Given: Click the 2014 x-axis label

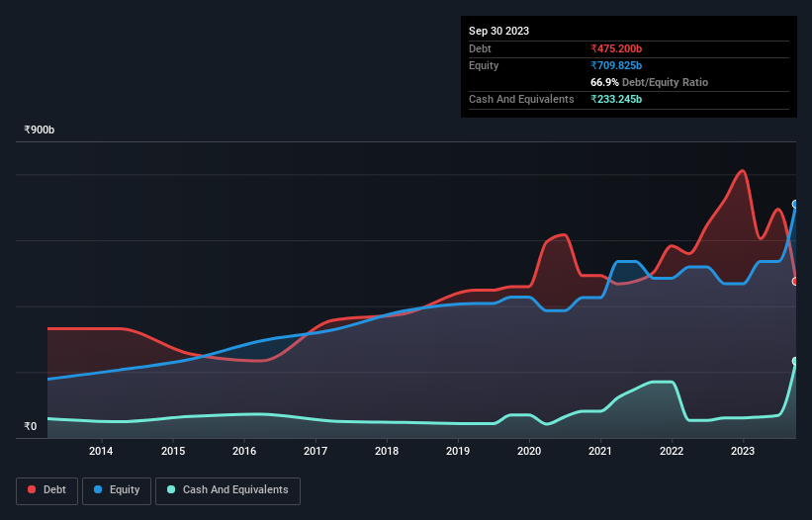Looking at the screenshot, I should [101, 451].
